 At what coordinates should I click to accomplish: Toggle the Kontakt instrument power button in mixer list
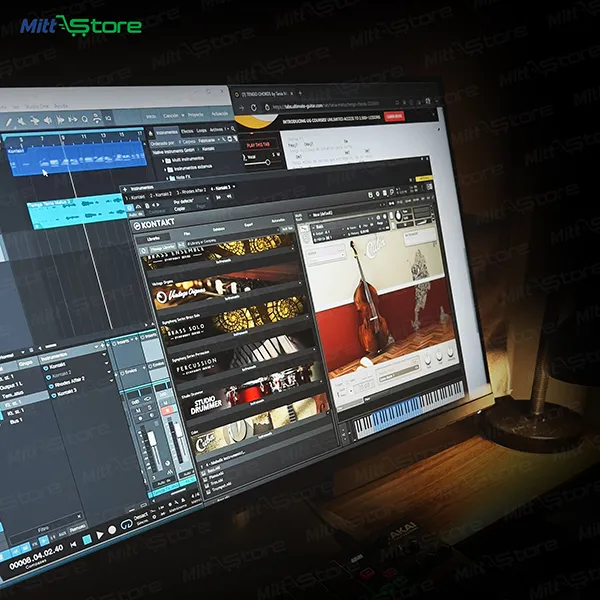click(46, 368)
